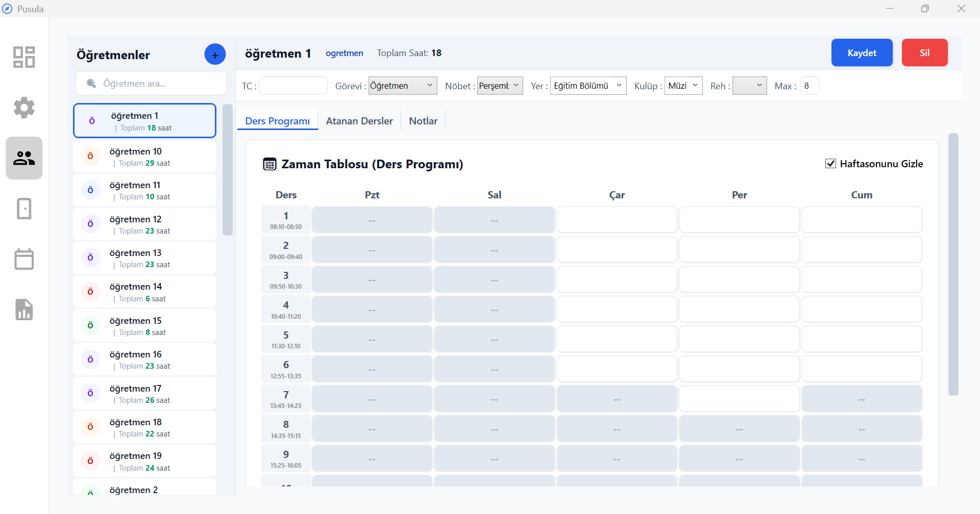Select the teachers people icon in sidebar
The height and width of the screenshot is (514, 980).
[24, 158]
